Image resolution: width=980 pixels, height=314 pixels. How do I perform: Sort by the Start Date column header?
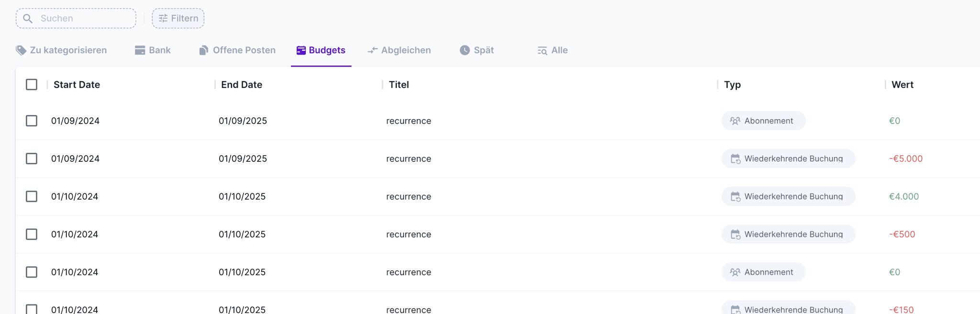click(77, 85)
